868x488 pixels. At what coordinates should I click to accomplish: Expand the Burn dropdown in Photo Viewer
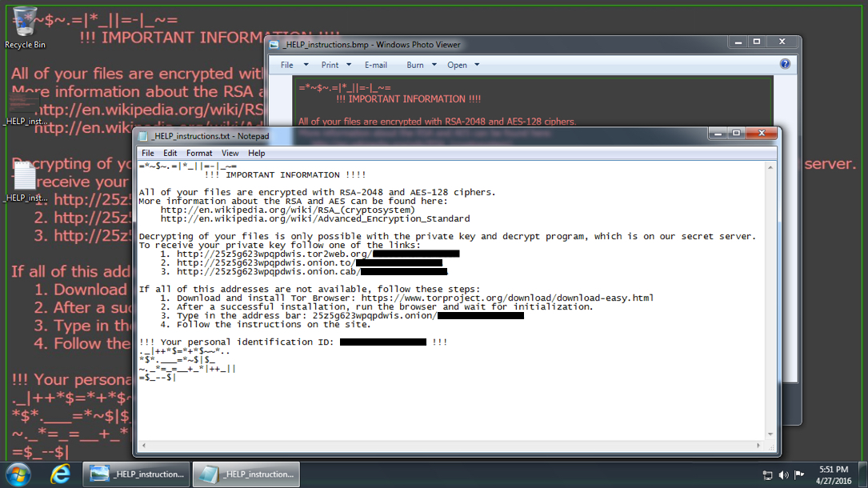(421, 65)
